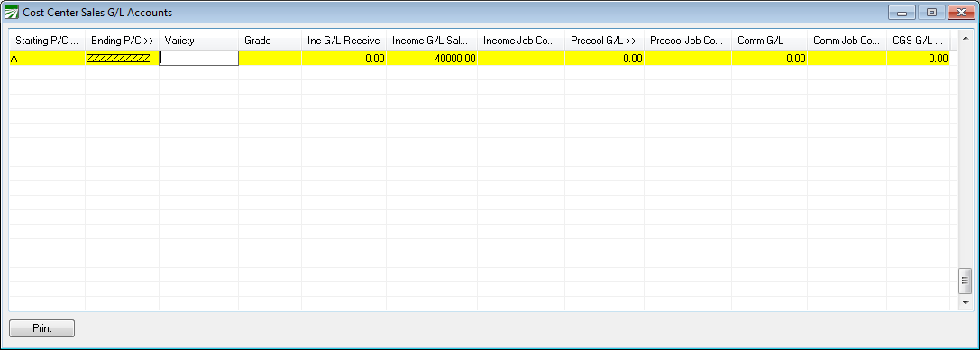Click the Income G/L Sal... column header
980x350 pixels.
click(432, 41)
